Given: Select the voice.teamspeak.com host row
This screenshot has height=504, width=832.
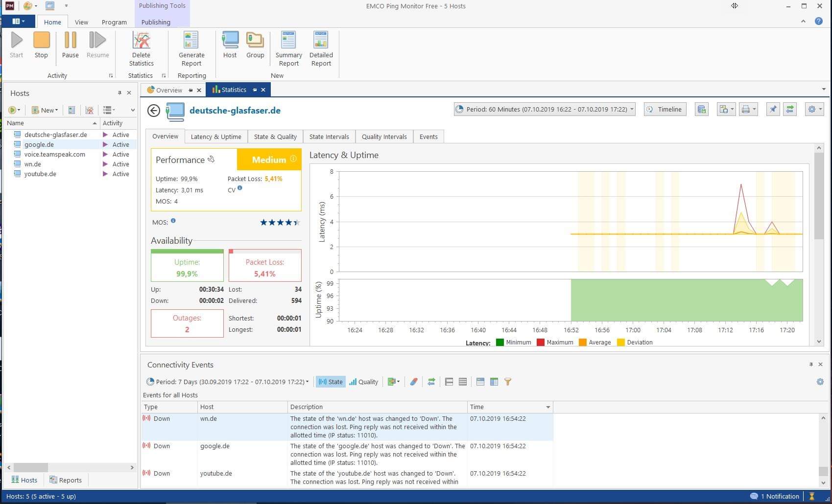Looking at the screenshot, I should tap(70, 154).
